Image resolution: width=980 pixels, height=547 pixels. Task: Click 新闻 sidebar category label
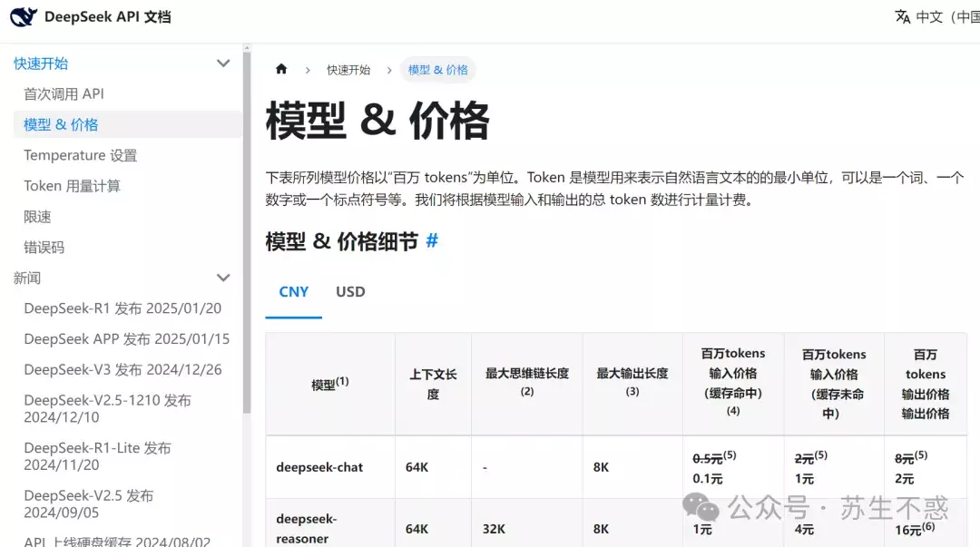[x=27, y=278]
